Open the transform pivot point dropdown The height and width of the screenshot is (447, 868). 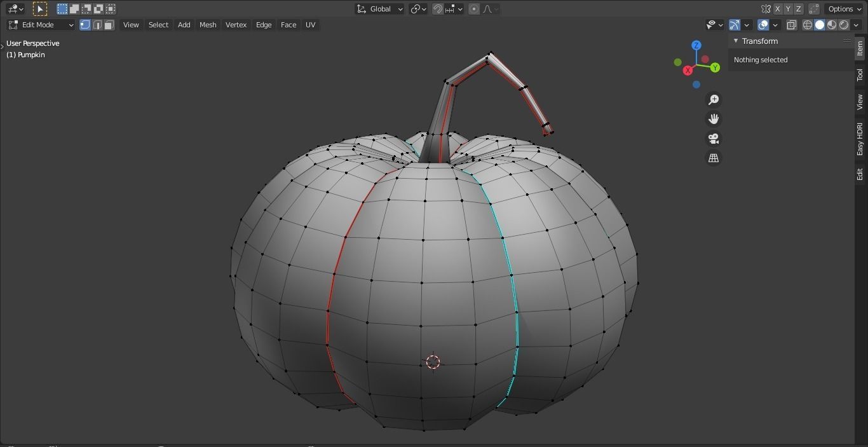point(417,9)
